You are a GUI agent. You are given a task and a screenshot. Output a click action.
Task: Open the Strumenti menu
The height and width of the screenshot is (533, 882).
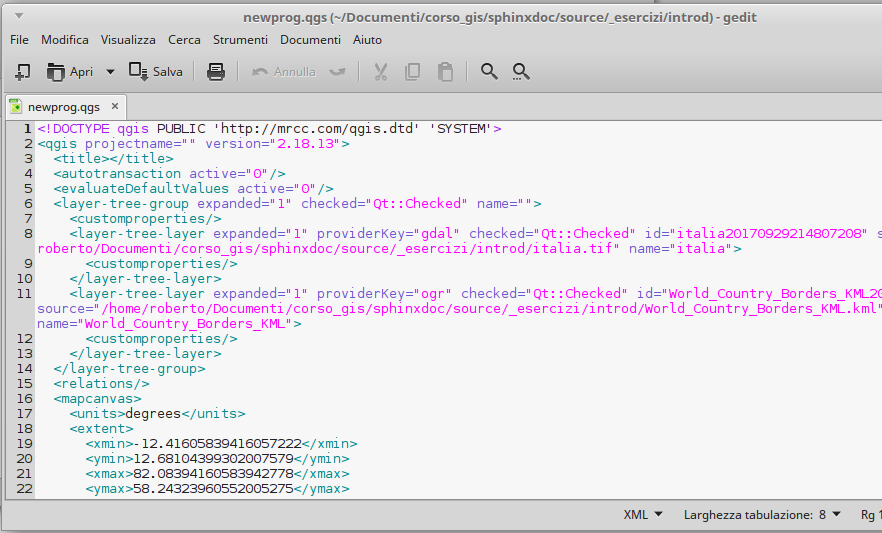tap(240, 40)
